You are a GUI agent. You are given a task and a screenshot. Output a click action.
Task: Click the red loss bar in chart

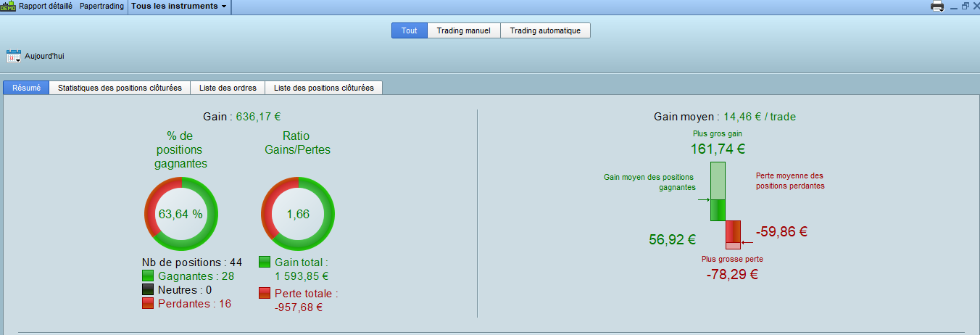point(733,234)
